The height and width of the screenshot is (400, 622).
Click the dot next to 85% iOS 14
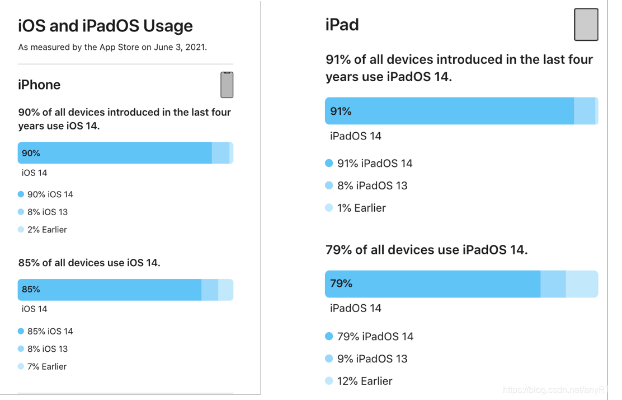[x=21, y=331]
